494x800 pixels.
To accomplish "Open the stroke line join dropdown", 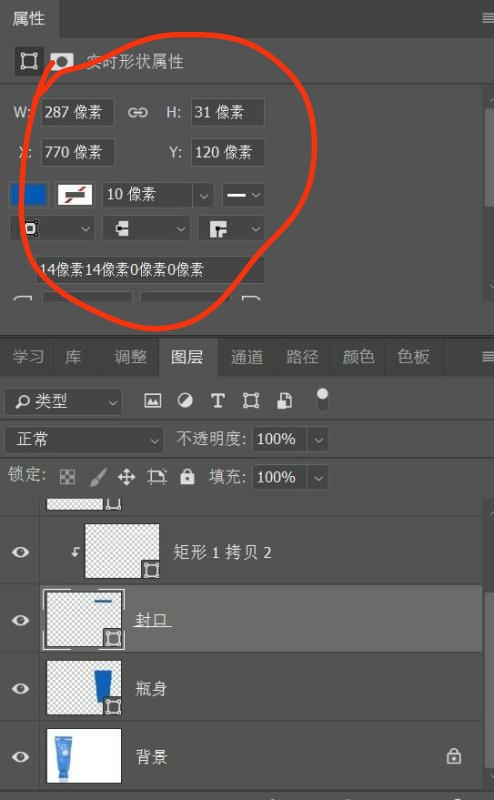I will (231, 228).
